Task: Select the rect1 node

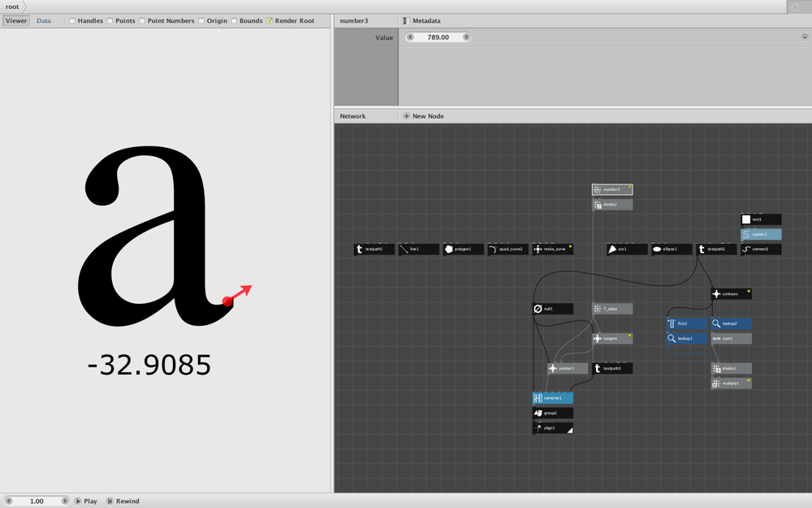Action: pyautogui.click(x=762, y=219)
